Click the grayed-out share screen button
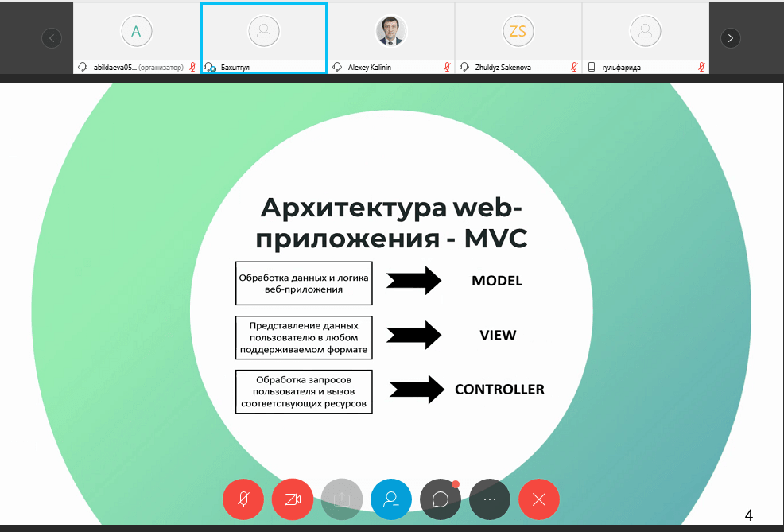Image resolution: width=784 pixels, height=532 pixels. tap(341, 499)
